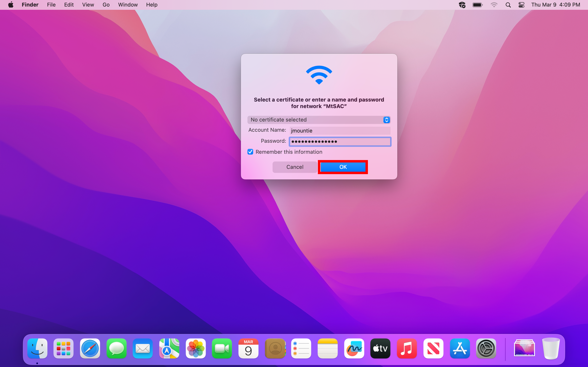The image size is (588, 367).
Task: Open App Store from dock
Action: pyautogui.click(x=460, y=348)
